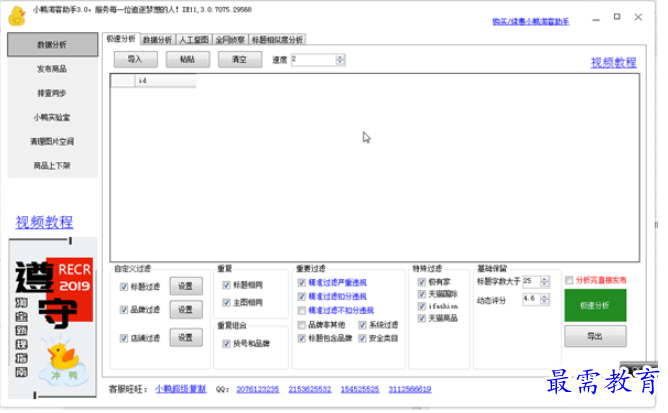Toggle the 极有家 checkbox
668x413 pixels.
point(422,282)
